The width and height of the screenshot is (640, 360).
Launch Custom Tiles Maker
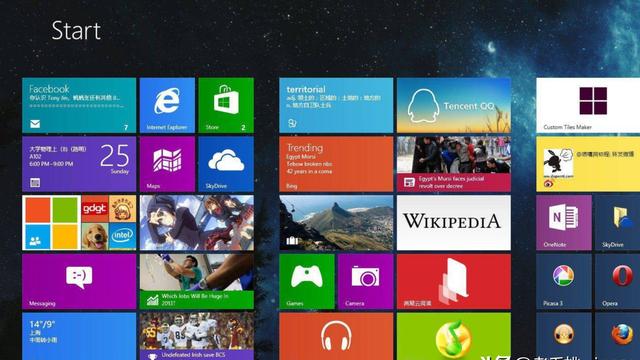588,105
